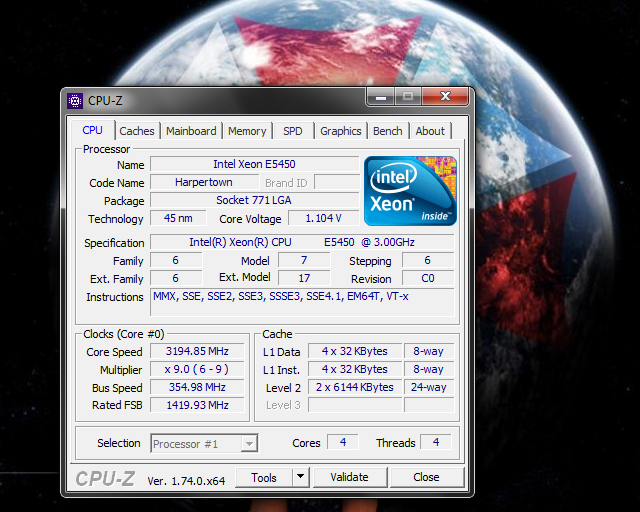Click the Model value 7
The height and width of the screenshot is (512, 640).
(x=304, y=260)
